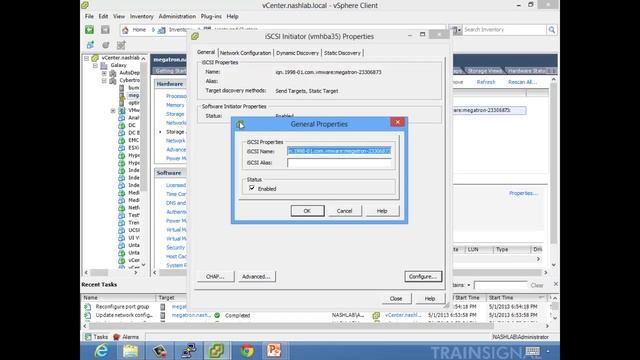Screen dimensions: 640x360
Task: Open the Administration menu
Action: tap(177, 16)
